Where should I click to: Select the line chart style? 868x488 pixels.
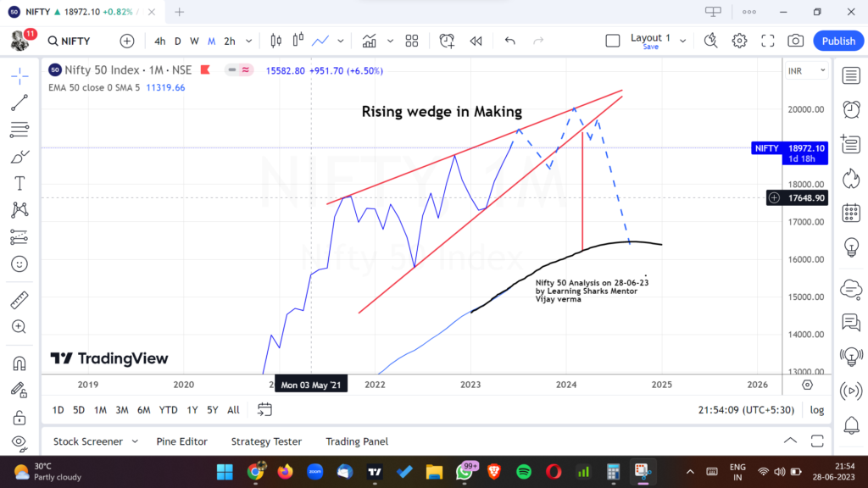(x=320, y=41)
